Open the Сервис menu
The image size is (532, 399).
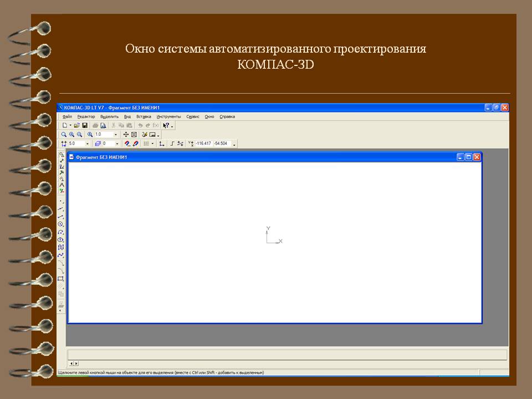tap(193, 117)
